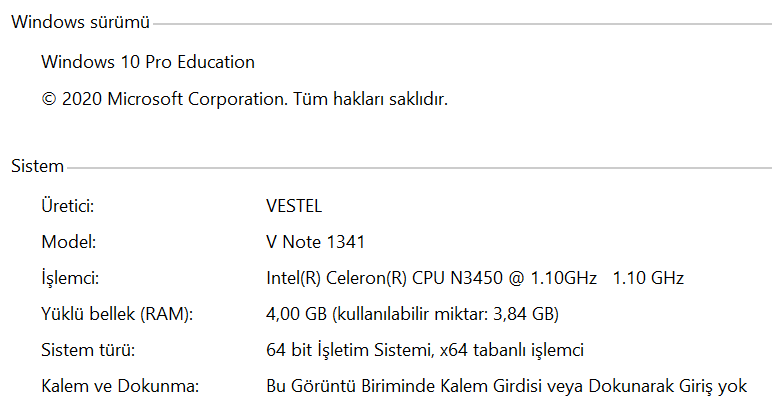This screenshot has height=420, width=772.
Task: Select the model value "V Note 1341"
Action: (316, 241)
